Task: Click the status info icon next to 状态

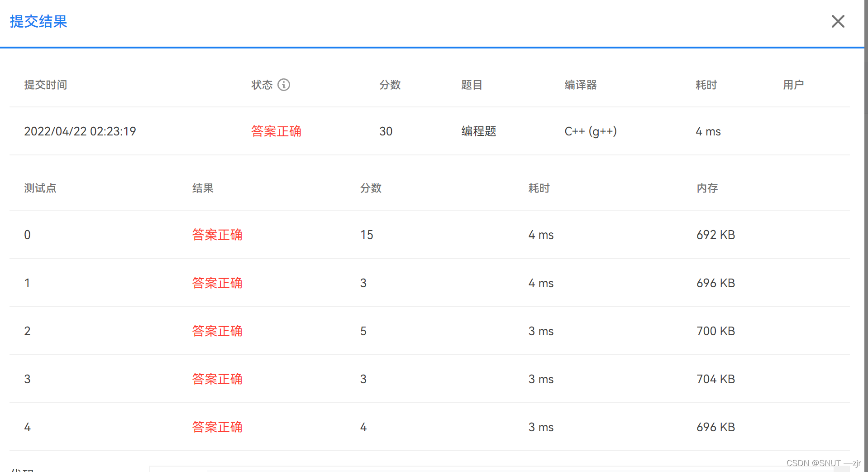Action: pyautogui.click(x=284, y=85)
